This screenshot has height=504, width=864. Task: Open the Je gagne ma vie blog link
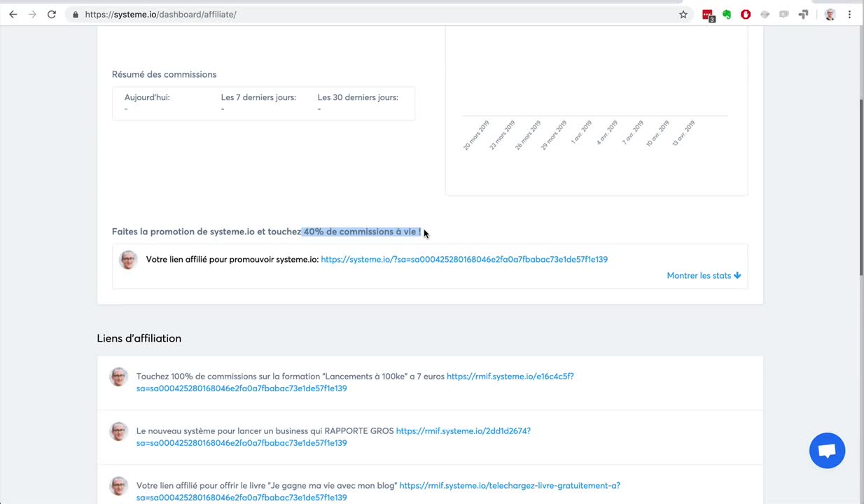click(378, 491)
